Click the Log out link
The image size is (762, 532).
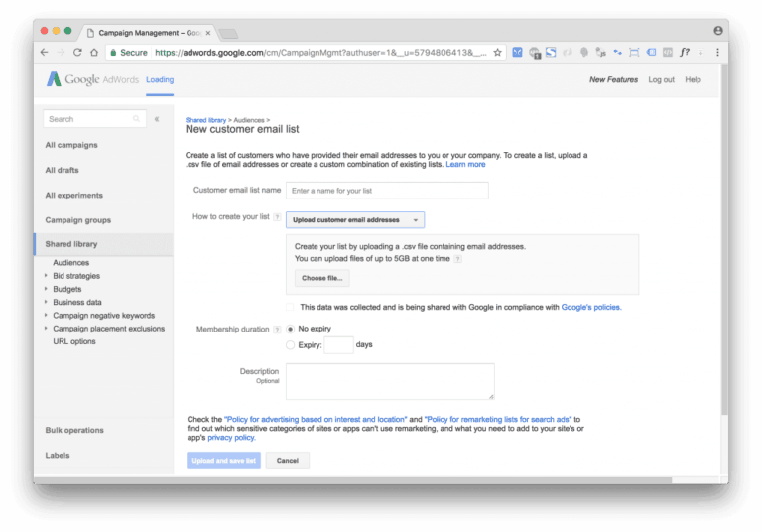(661, 79)
